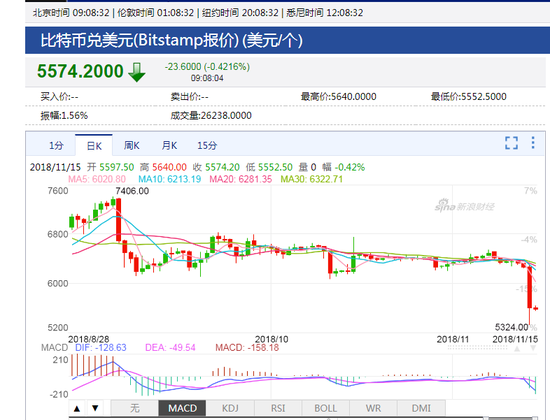Click the 7406.00 high price marker
The image size is (550, 420).
(132, 191)
